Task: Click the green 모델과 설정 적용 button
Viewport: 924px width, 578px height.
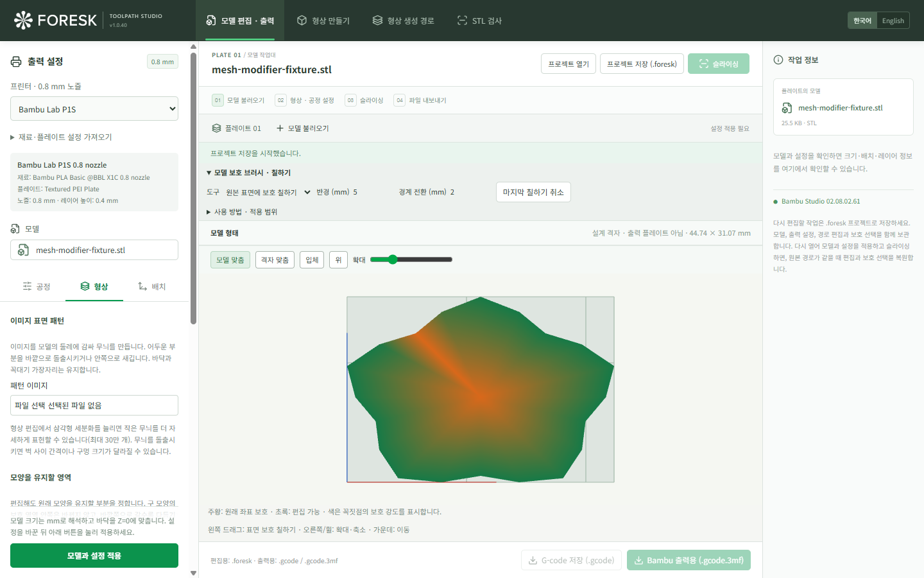Action: coord(94,556)
